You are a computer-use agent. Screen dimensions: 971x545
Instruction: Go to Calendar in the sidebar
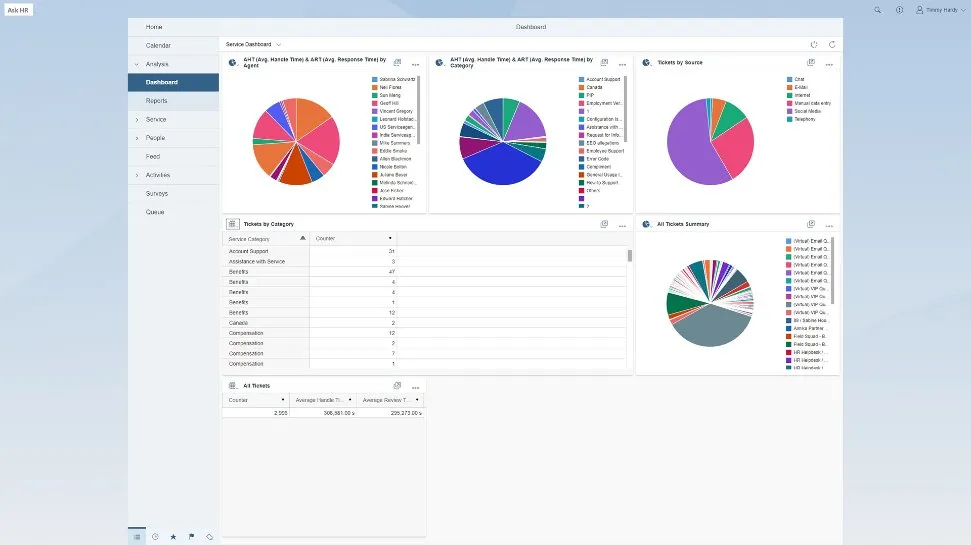pos(158,46)
